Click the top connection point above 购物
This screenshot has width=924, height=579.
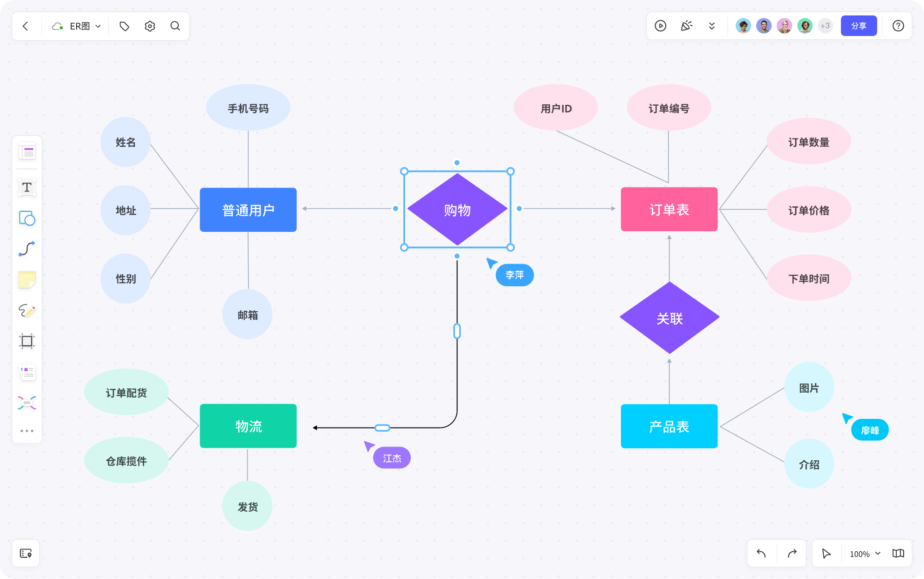point(457,163)
